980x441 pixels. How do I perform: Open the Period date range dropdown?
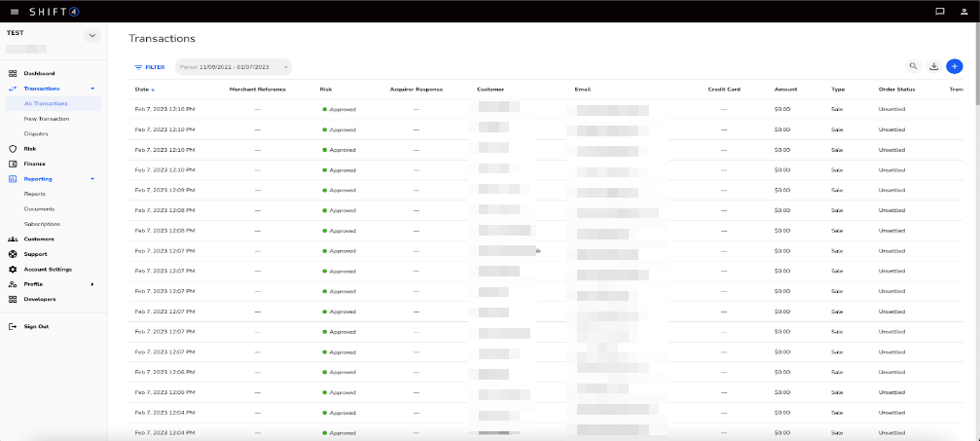[234, 67]
